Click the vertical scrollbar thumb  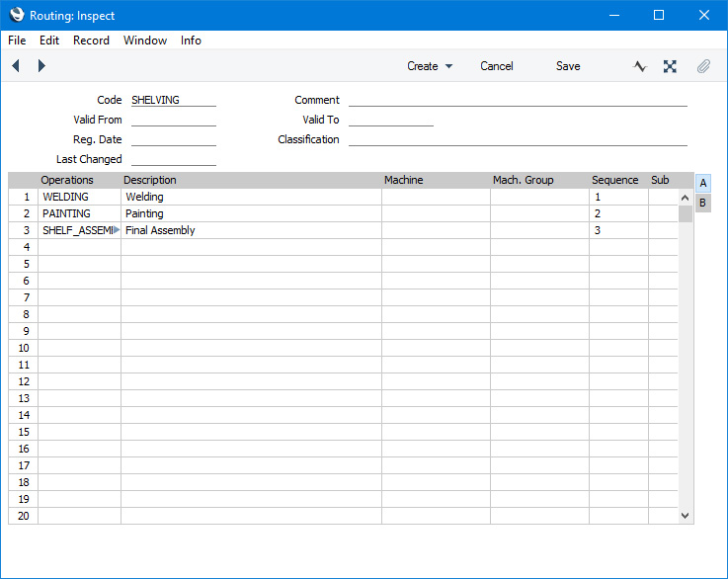click(x=685, y=214)
